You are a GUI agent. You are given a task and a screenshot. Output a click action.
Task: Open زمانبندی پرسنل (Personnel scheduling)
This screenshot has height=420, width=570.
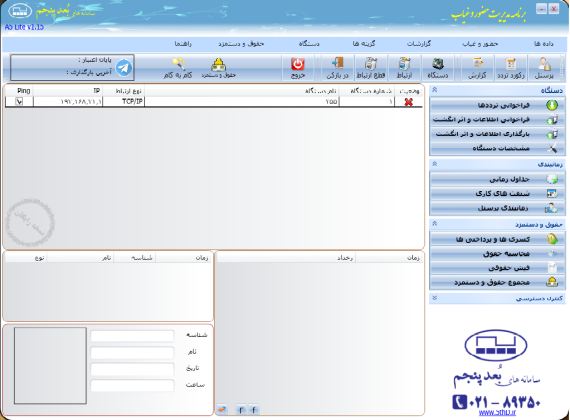click(x=497, y=208)
